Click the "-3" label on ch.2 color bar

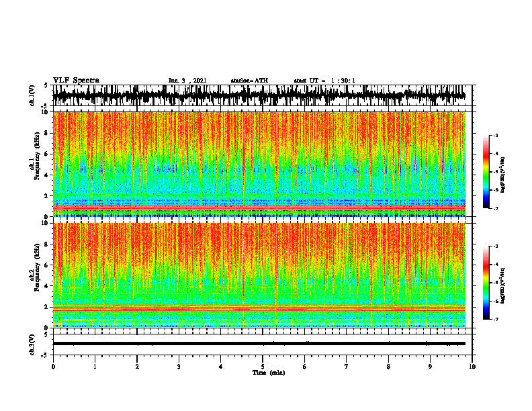[495, 246]
